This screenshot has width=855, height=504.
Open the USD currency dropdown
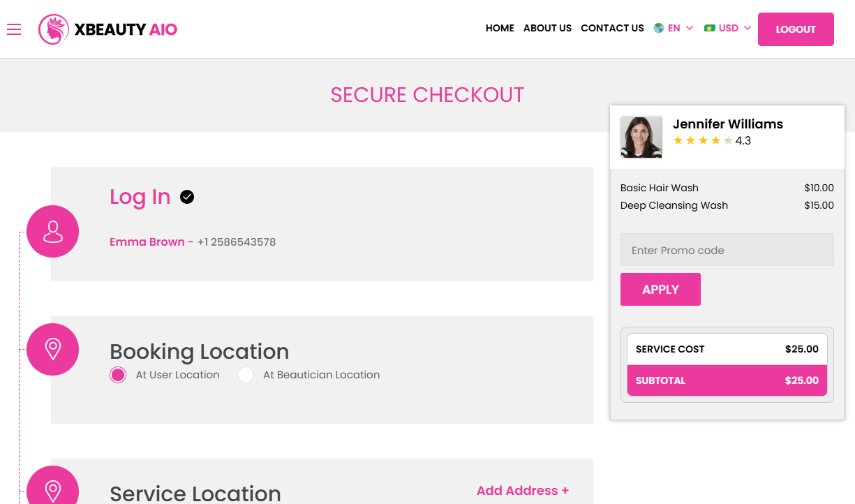click(728, 28)
